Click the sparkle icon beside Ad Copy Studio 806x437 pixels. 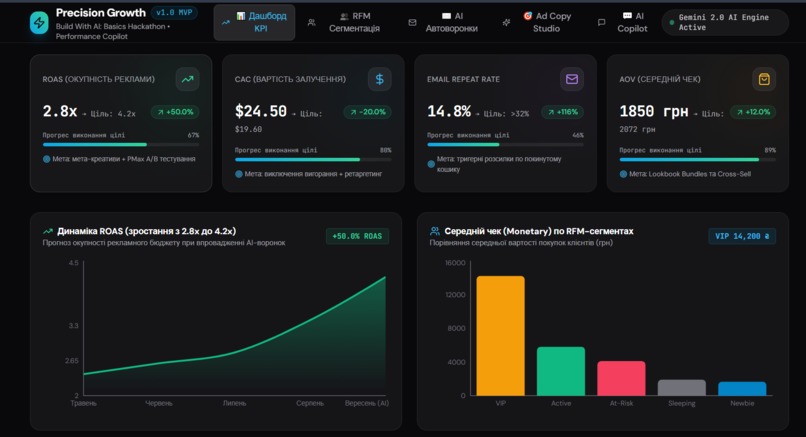(x=506, y=23)
